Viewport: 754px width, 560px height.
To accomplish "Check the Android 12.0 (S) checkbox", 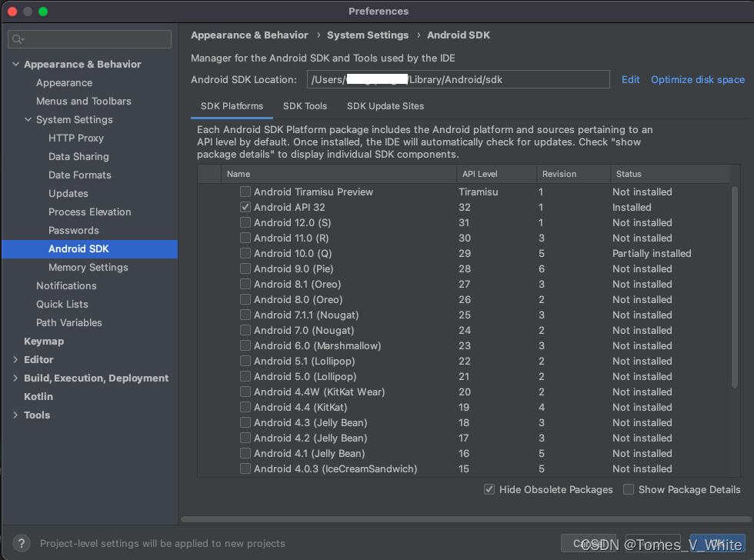I will point(245,222).
